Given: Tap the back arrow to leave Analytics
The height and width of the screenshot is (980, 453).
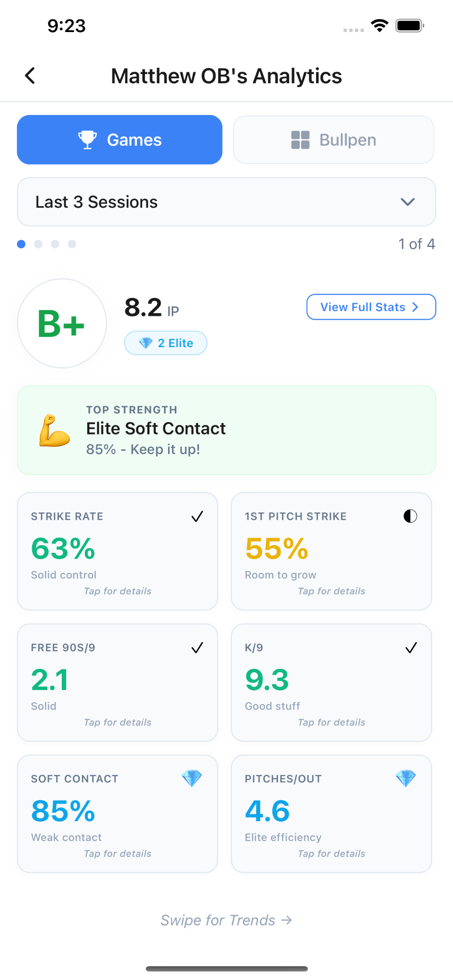Looking at the screenshot, I should tap(30, 75).
